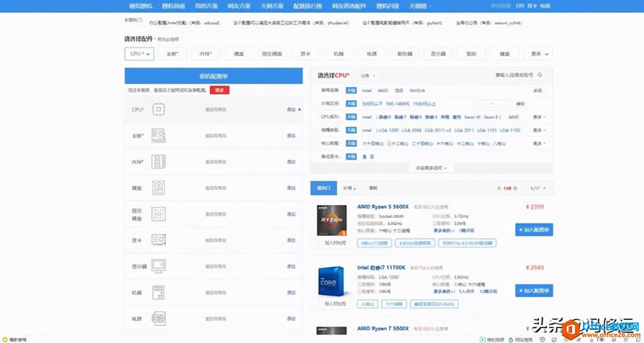Click the blue configuration list header
This screenshot has width=644, height=343.
coord(213,76)
